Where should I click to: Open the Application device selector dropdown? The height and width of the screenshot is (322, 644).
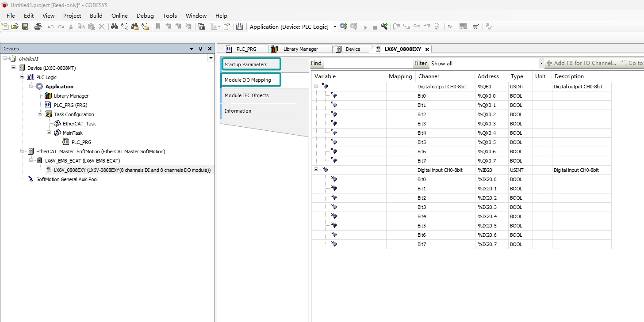coord(335,27)
